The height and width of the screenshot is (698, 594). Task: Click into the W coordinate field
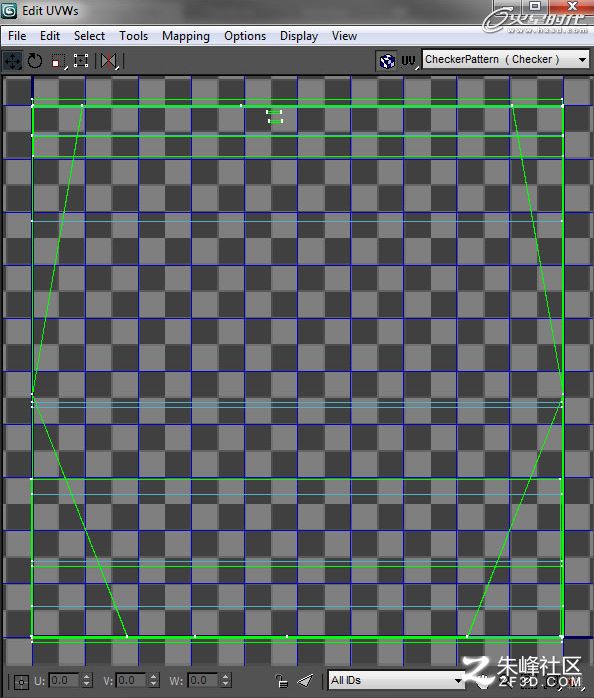point(204,680)
